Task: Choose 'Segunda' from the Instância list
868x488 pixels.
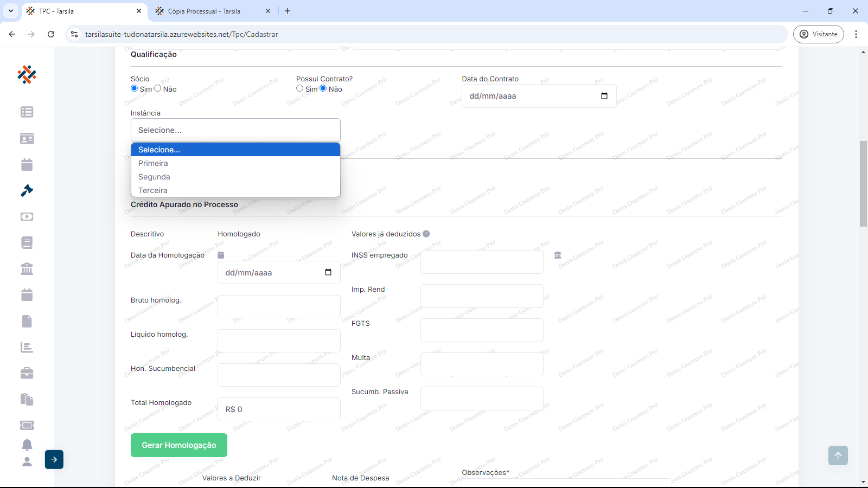Action: tap(154, 177)
